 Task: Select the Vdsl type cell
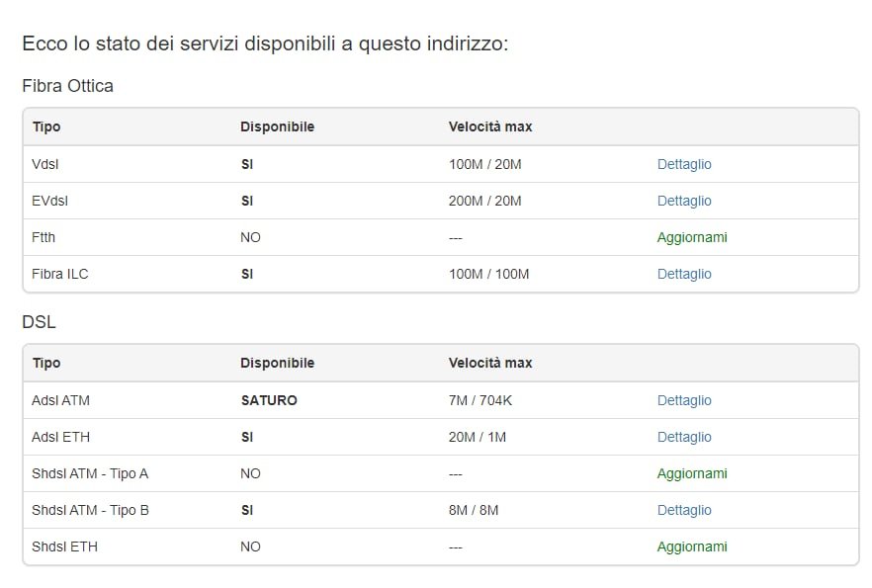tap(45, 164)
